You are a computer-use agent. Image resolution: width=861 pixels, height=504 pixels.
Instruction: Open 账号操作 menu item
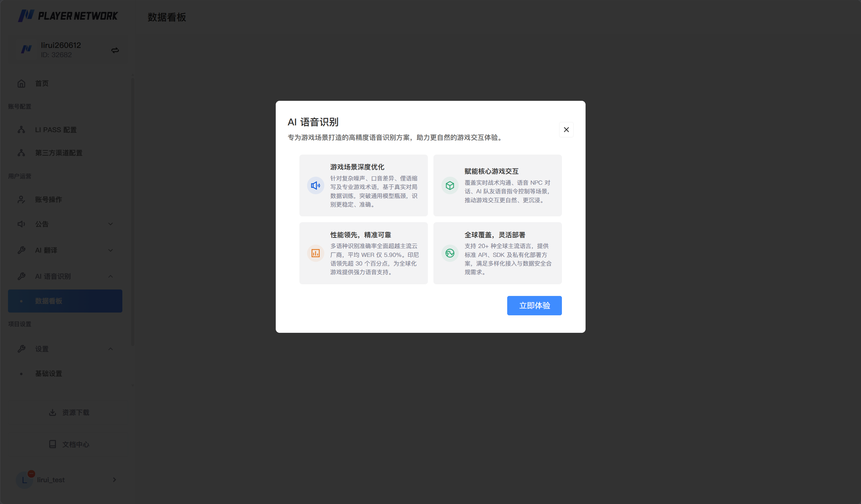coord(65,199)
